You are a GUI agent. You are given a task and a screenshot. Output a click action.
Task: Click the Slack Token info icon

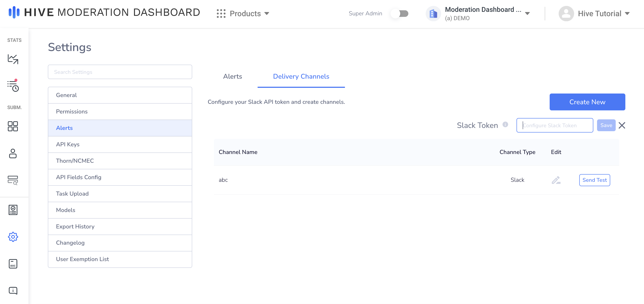(x=505, y=124)
